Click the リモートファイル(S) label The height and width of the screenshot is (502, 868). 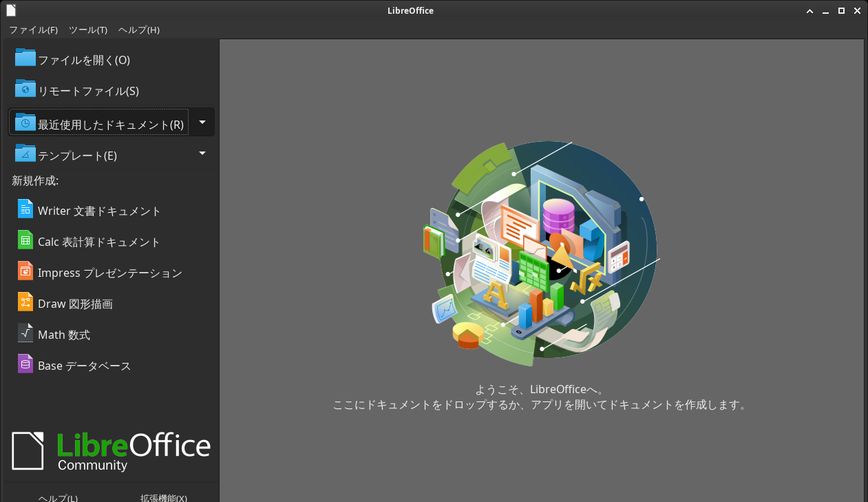(x=89, y=91)
